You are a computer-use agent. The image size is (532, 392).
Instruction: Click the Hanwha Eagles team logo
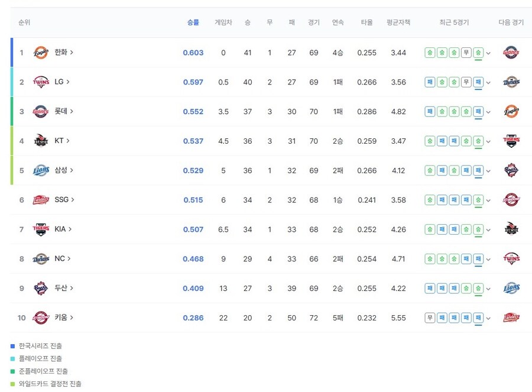pos(41,52)
